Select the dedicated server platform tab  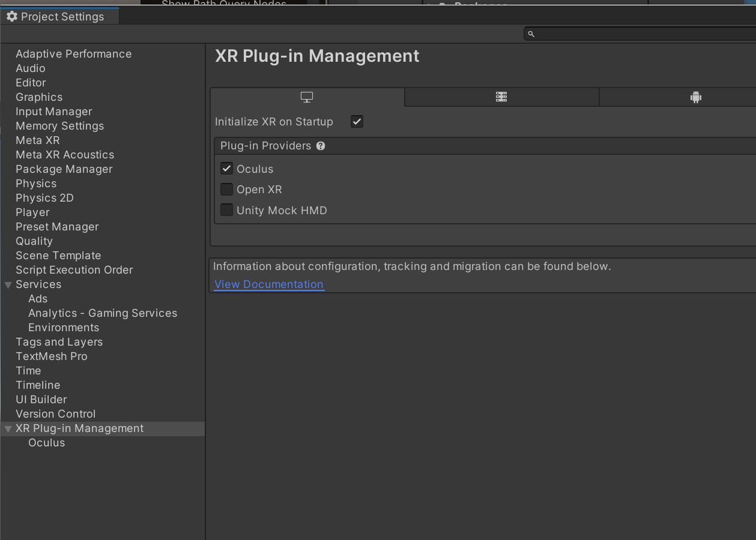point(501,97)
